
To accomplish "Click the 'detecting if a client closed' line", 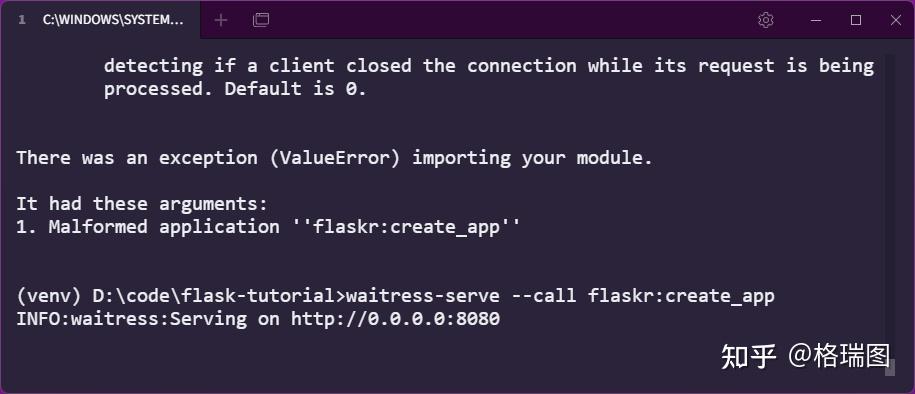I will click(488, 66).
